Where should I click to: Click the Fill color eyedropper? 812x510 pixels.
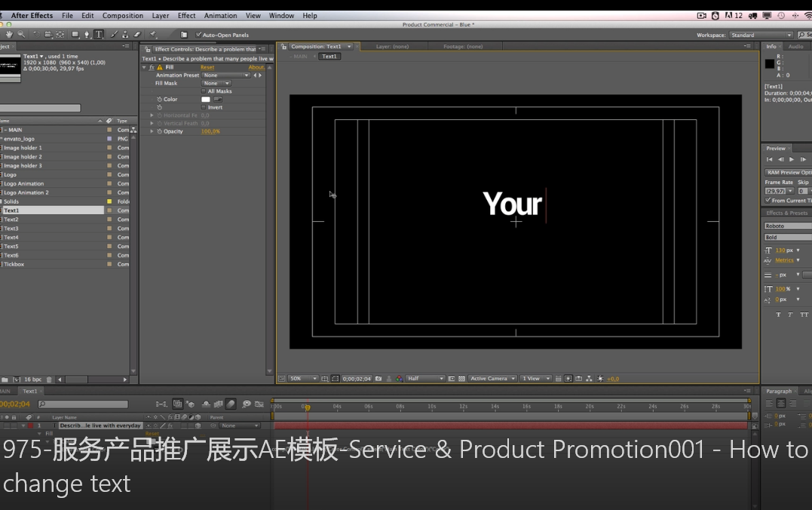218,99
